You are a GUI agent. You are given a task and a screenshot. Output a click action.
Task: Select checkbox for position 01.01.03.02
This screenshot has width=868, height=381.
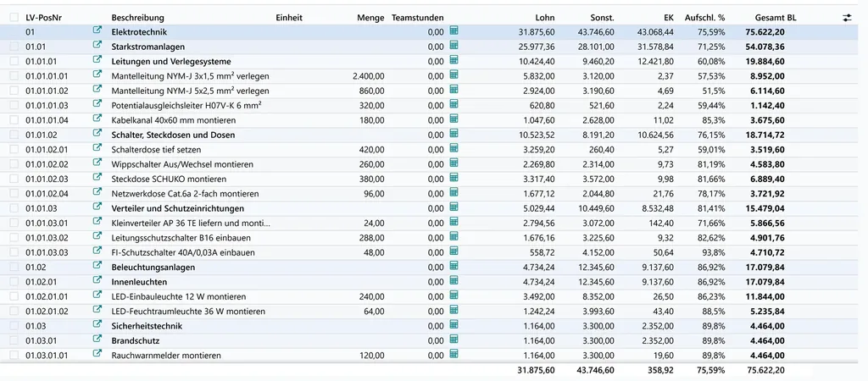click(x=14, y=238)
